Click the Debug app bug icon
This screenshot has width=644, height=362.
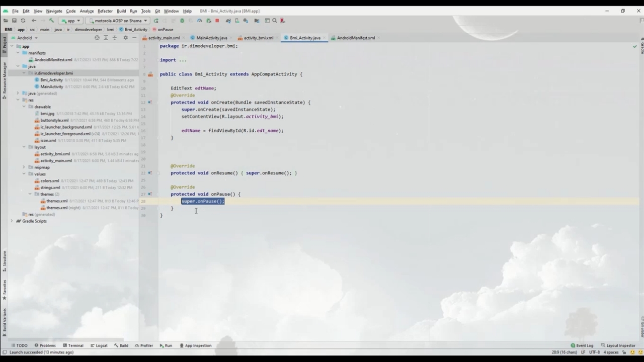182,21
